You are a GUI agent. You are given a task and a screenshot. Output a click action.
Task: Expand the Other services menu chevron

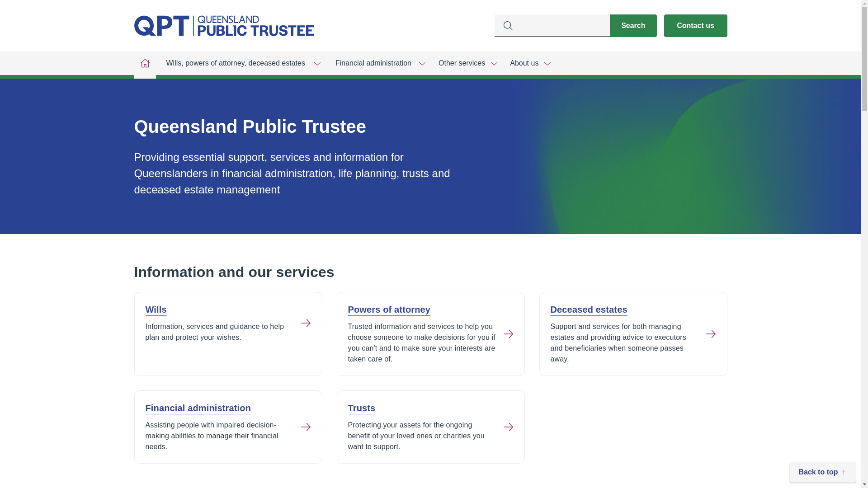coord(494,64)
